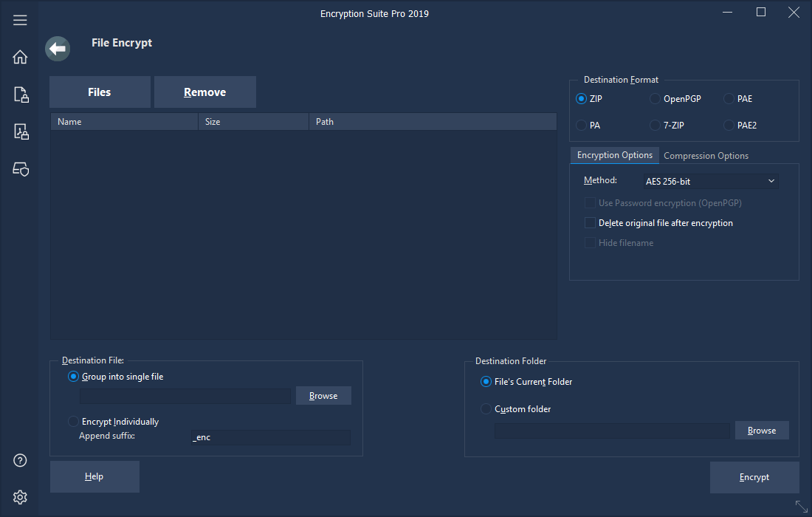Switch to Encryption Options tab
Image resolution: width=812 pixels, height=517 pixels.
(615, 155)
